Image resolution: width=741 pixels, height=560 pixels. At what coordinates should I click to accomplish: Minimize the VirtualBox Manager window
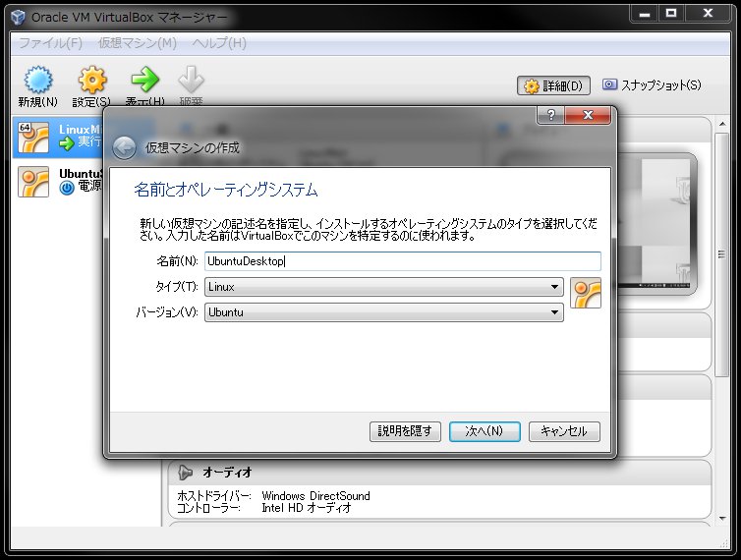coord(645,14)
